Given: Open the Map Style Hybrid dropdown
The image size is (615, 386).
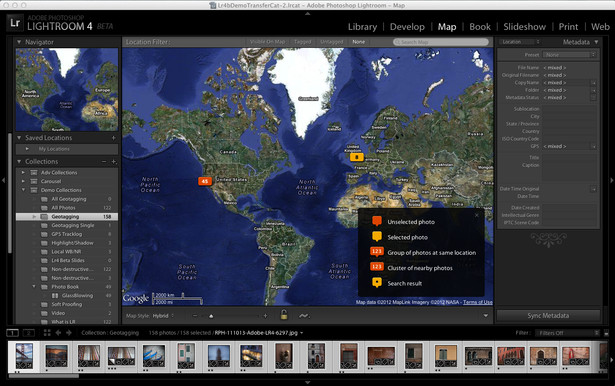Looking at the screenshot, I should pyautogui.click(x=163, y=316).
